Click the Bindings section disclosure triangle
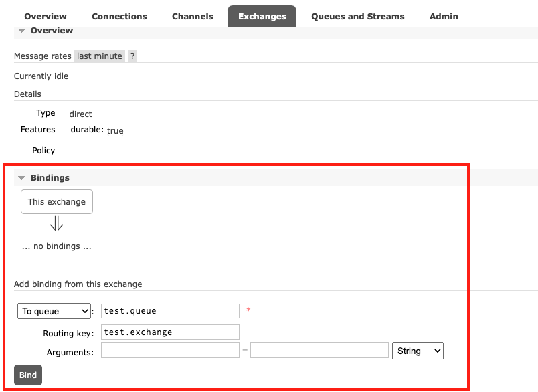 point(22,177)
